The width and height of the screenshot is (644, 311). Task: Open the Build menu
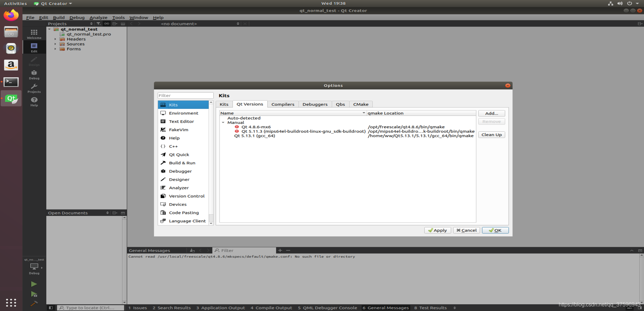pos(59,17)
